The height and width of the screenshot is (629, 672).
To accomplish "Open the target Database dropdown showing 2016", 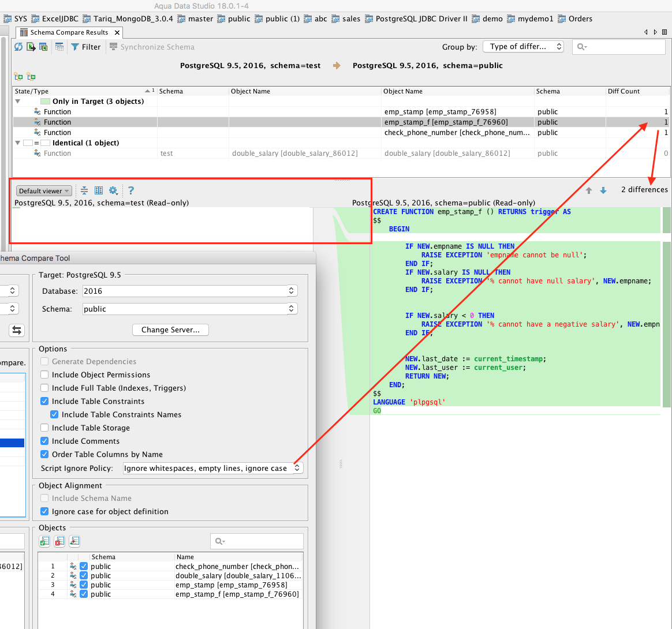I will [x=190, y=291].
